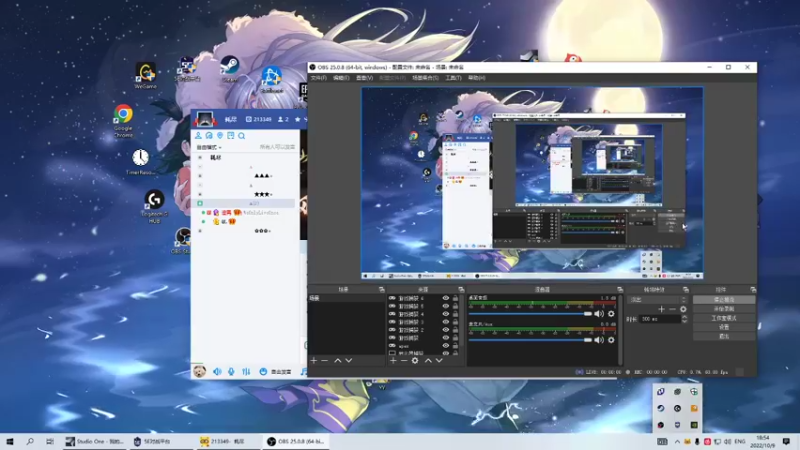
Task: Lock capture source numbered 4
Action: [x=455, y=314]
